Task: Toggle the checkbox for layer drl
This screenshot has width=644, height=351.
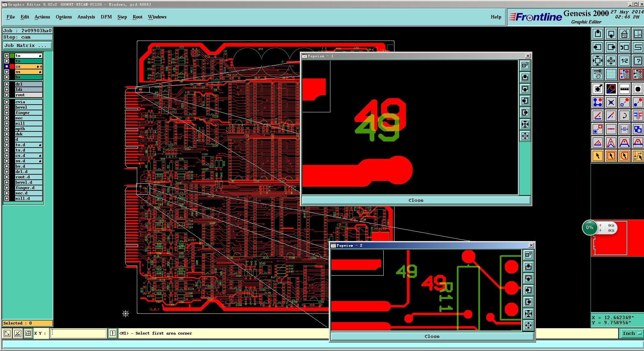Action: pos(7,84)
